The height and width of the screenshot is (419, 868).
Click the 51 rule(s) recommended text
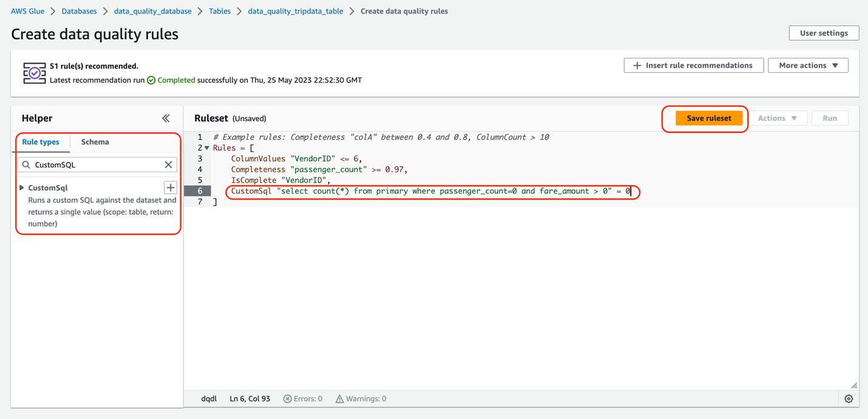[94, 66]
